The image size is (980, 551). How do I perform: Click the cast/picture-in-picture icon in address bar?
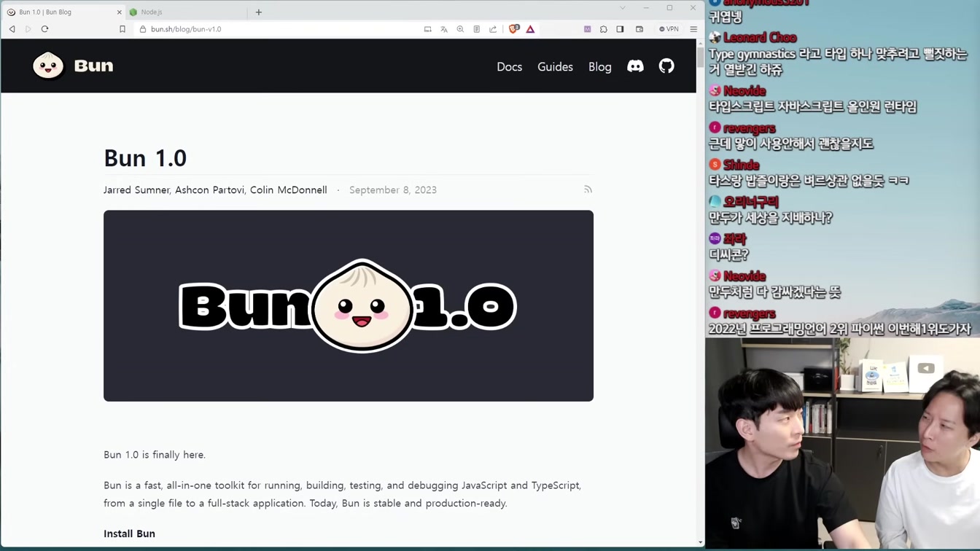[428, 29]
